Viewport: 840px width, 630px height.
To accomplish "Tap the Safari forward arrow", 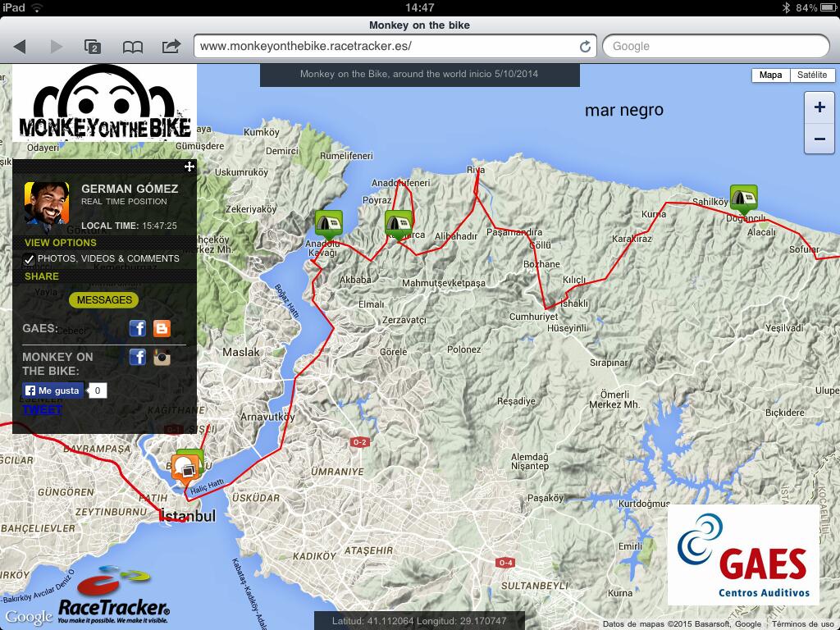I will pyautogui.click(x=56, y=46).
